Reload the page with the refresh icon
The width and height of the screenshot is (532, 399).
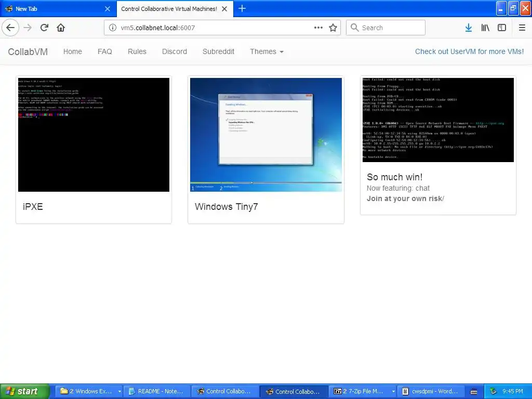tap(45, 28)
